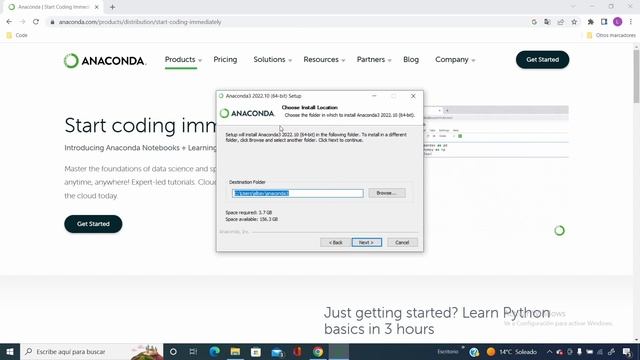Open the Chrome extensions puzzle icon
The image size is (640, 360).
[x=590, y=22]
